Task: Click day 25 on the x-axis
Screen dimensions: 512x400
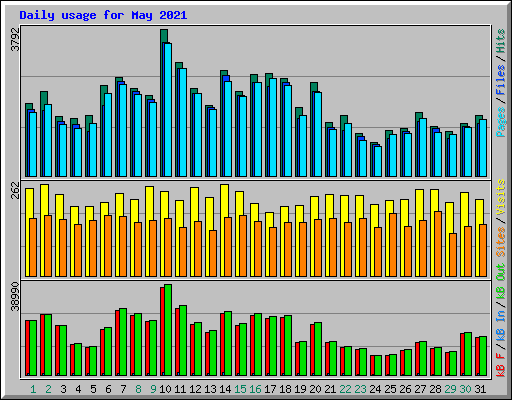Action: tap(390, 389)
